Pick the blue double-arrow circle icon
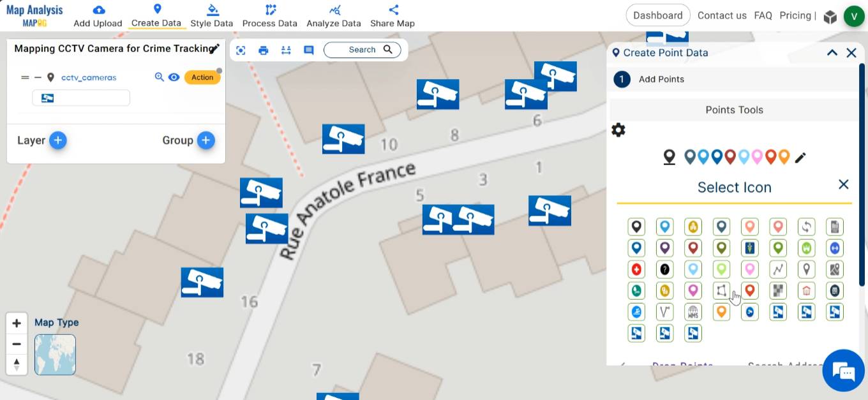868x400 pixels. [x=835, y=248]
